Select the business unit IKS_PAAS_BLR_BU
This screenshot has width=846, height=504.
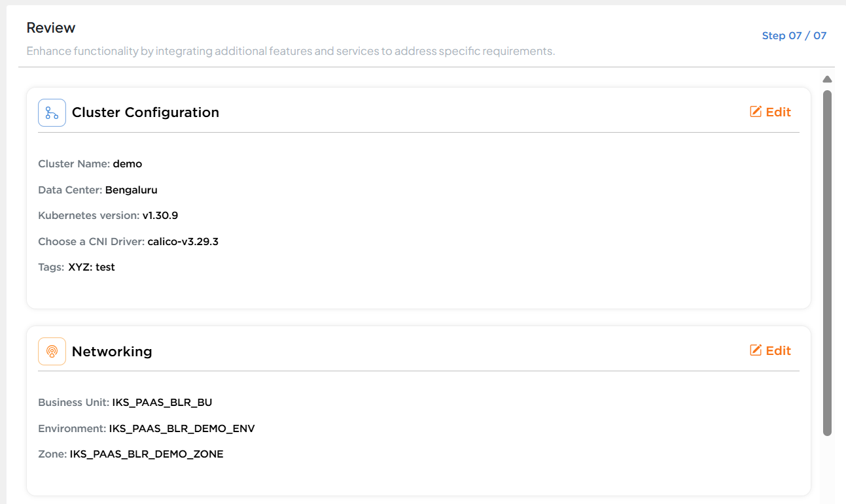point(162,402)
